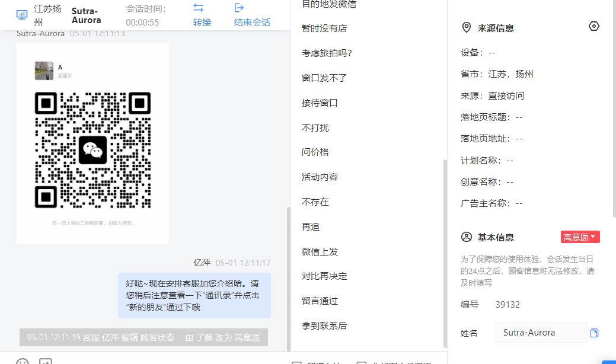Select quick reply 接待窗口
The image size is (616, 364).
pyautogui.click(x=320, y=103)
